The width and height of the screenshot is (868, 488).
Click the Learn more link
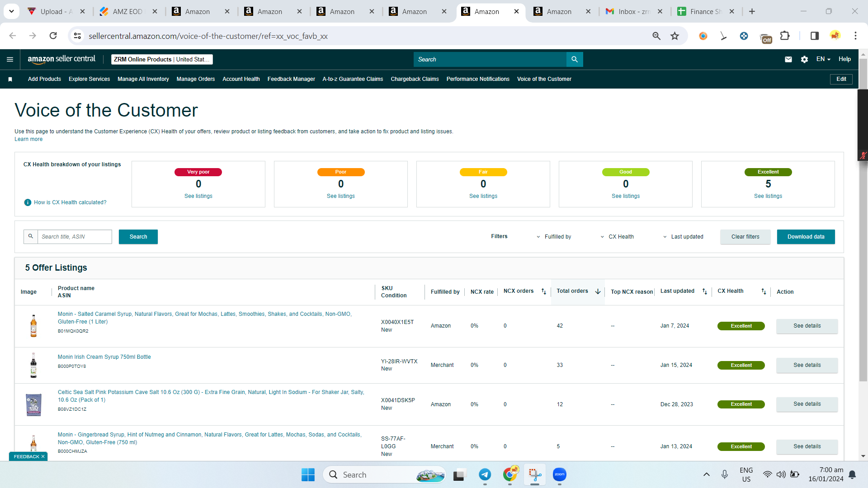coord(28,139)
